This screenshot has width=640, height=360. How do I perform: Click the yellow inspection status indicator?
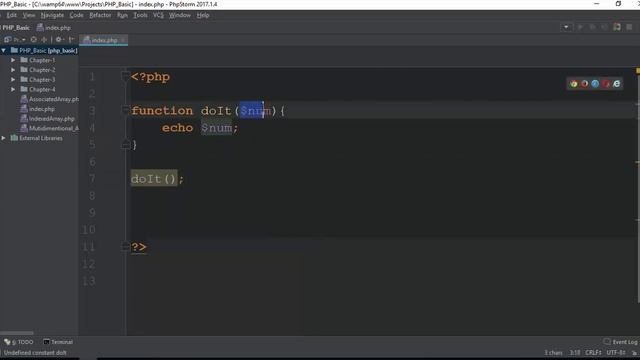point(638,71)
